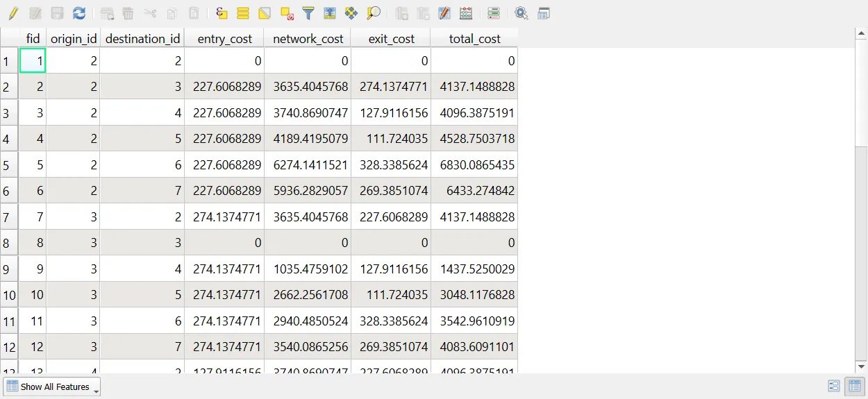Screen dimensions: 868x399
Task: Click the paste features clipboard icon
Action: (194, 13)
